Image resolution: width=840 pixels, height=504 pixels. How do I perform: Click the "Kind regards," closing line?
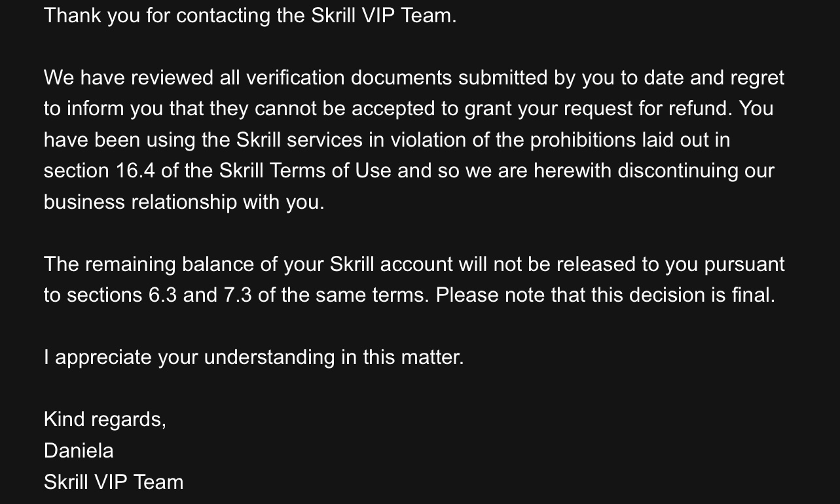click(x=105, y=420)
